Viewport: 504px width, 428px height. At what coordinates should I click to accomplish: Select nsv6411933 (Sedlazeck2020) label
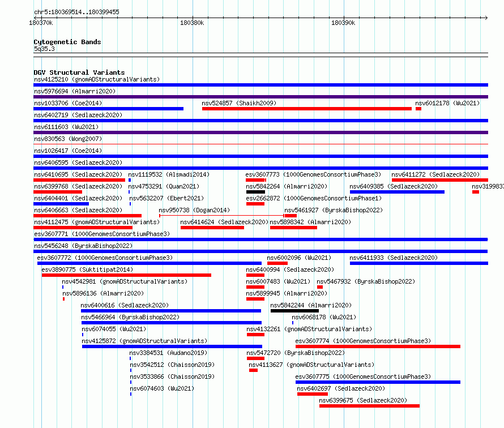(x=394, y=258)
